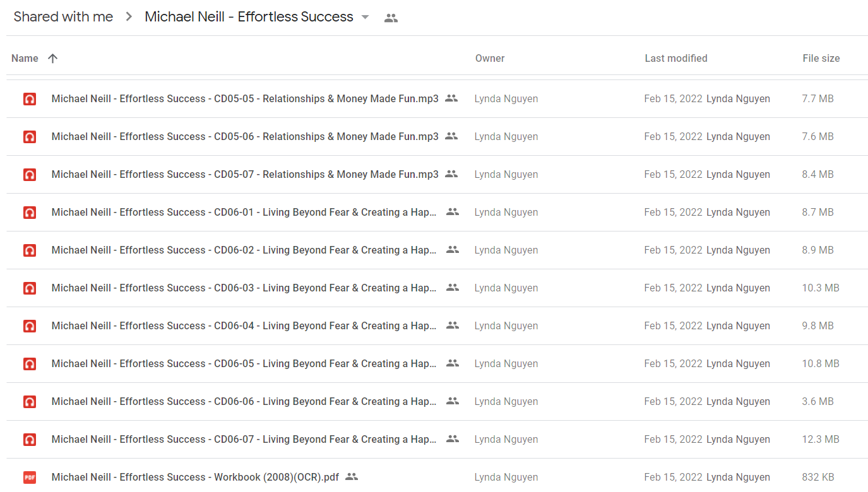Open folder dropdown arrow after Effortless Success
868x492 pixels.
point(365,17)
